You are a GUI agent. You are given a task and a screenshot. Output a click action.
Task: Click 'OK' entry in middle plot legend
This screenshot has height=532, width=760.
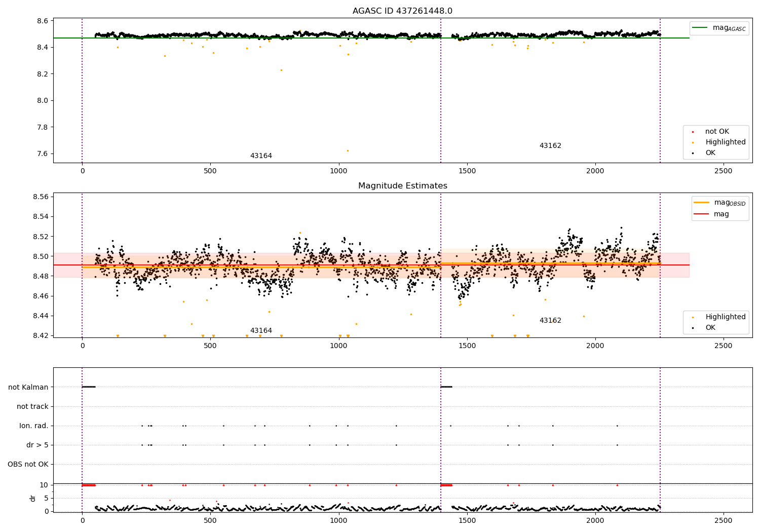pyautogui.click(x=710, y=328)
